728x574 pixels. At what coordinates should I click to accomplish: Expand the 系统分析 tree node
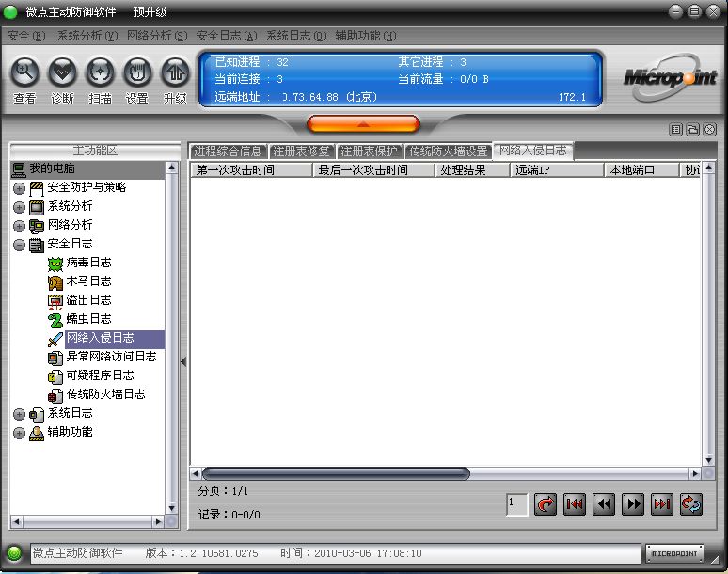coord(19,207)
